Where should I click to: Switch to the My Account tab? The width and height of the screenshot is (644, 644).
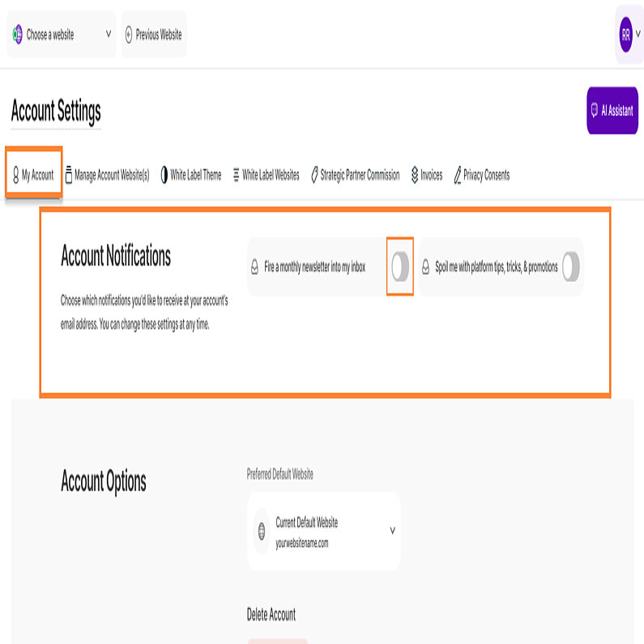pyautogui.click(x=33, y=175)
